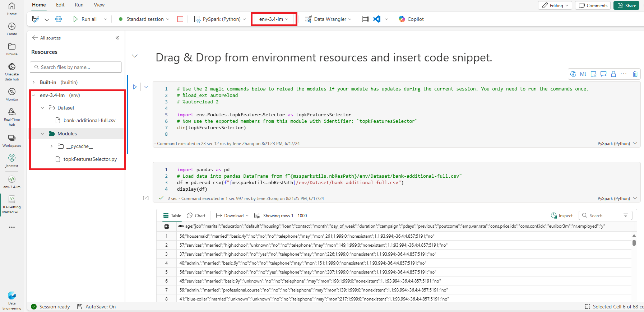Switch to the Edit ribbon tab
The image size is (644, 312).
[60, 5]
